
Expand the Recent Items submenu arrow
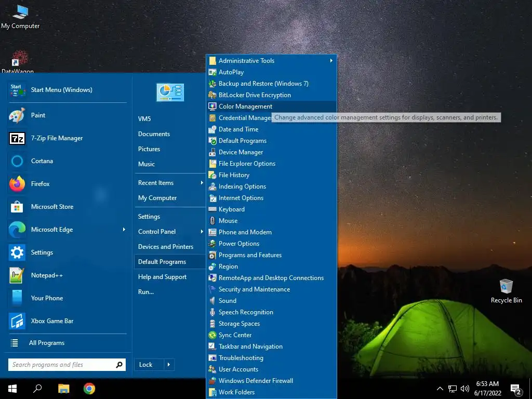tap(202, 183)
